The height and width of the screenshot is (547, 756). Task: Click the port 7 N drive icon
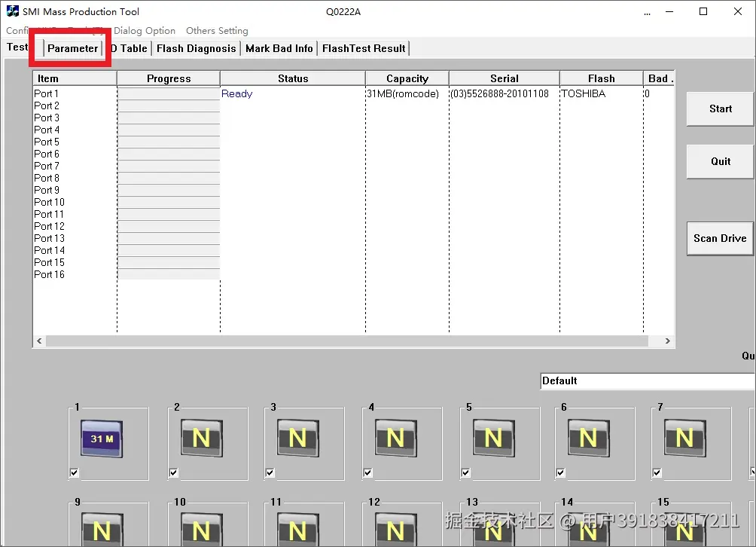pyautogui.click(x=685, y=438)
